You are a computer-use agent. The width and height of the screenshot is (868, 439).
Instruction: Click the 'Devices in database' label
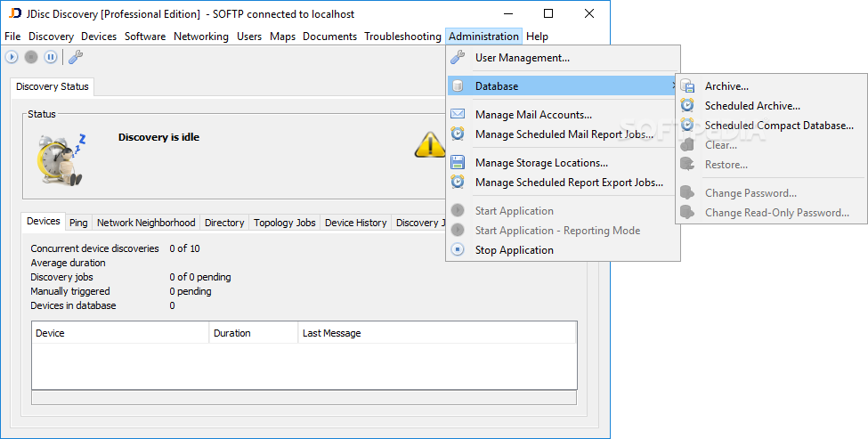pyautogui.click(x=73, y=305)
